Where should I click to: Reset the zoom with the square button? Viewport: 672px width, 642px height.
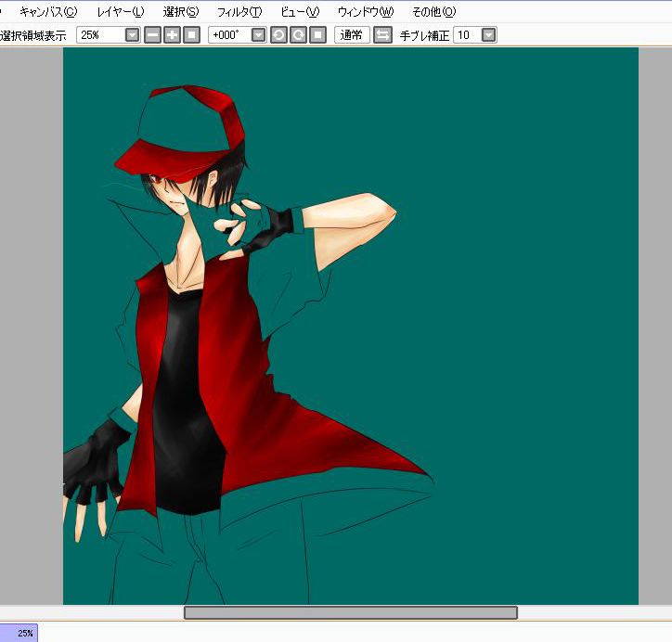pyautogui.click(x=191, y=35)
